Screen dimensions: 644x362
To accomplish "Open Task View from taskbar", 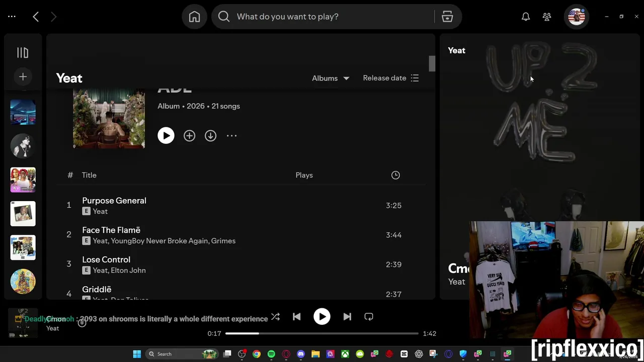I will (227, 354).
